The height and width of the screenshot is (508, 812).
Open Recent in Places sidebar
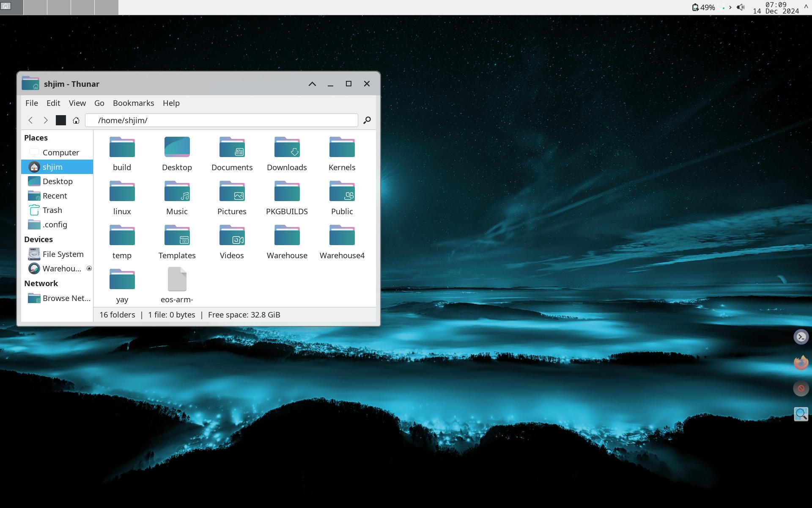tap(57, 196)
